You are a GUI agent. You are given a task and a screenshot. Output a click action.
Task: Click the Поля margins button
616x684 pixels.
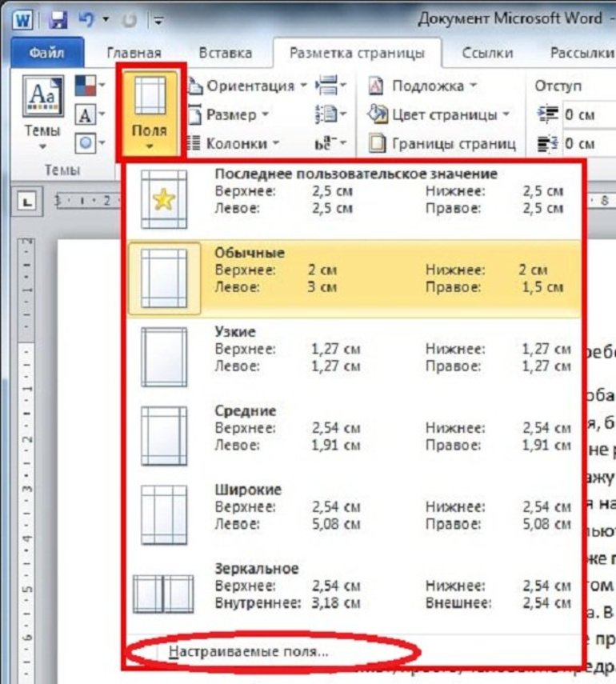(150, 112)
